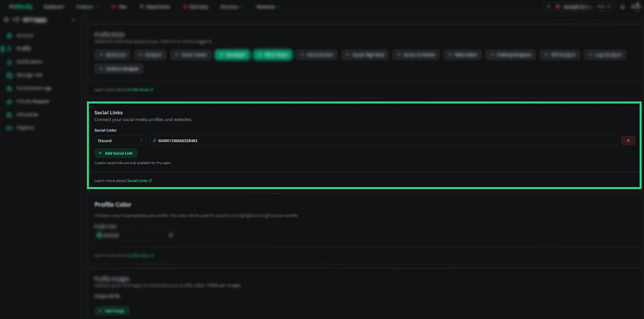
Task: Select the Profile item in the sidebar
Action: [x=20, y=49]
